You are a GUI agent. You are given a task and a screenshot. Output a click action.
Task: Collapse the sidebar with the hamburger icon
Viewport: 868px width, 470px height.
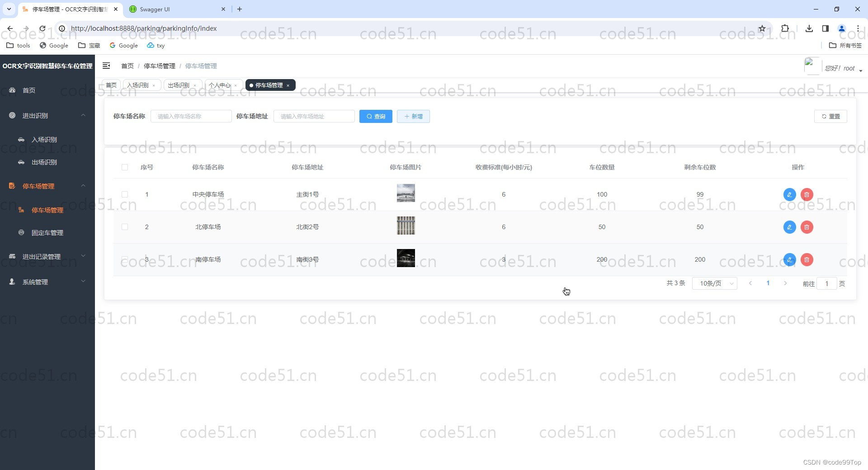[106, 66]
